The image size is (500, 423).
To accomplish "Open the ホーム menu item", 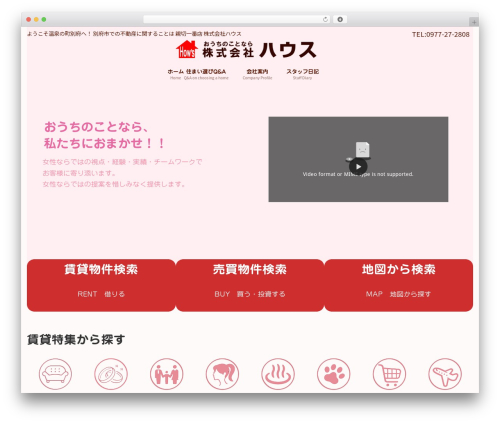I will tap(175, 74).
